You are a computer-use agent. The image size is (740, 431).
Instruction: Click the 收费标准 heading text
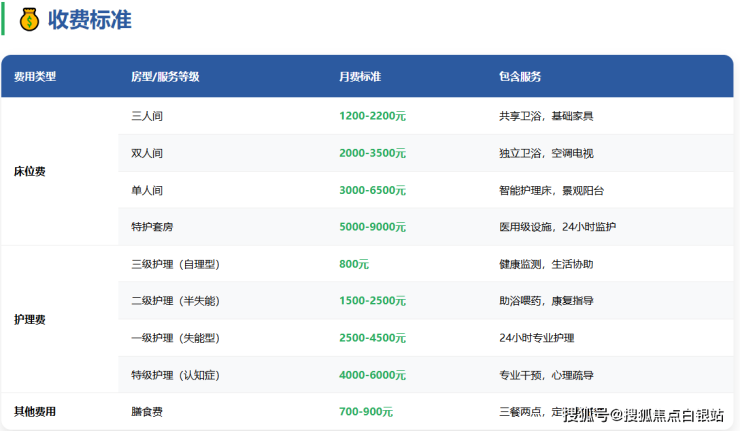(x=90, y=19)
